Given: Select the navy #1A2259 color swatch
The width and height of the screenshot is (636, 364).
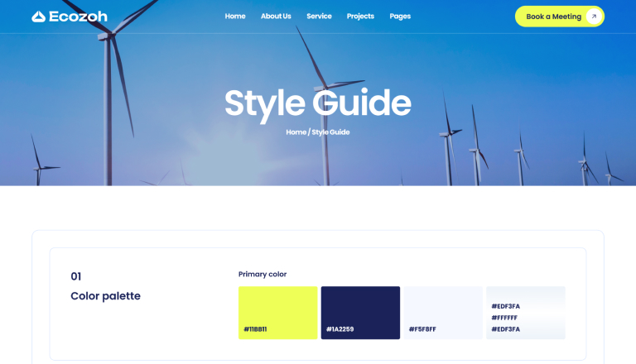Looking at the screenshot, I should [360, 313].
